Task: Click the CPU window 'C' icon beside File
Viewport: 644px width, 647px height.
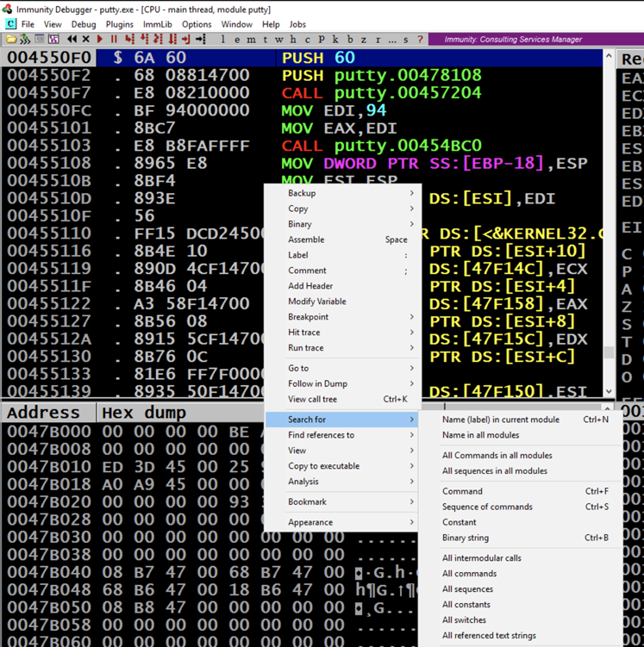Action: pyautogui.click(x=10, y=24)
